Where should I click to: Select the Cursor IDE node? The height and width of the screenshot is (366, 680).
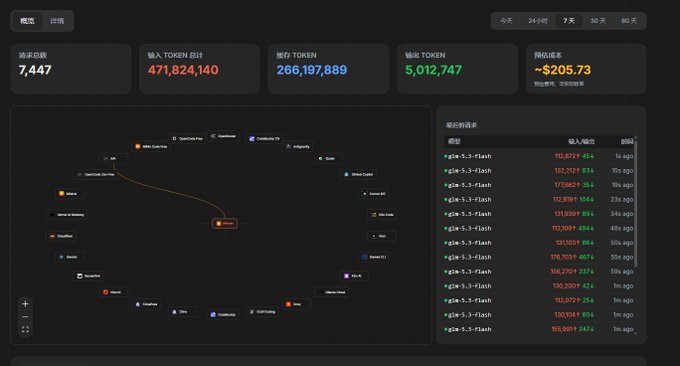coord(374,194)
